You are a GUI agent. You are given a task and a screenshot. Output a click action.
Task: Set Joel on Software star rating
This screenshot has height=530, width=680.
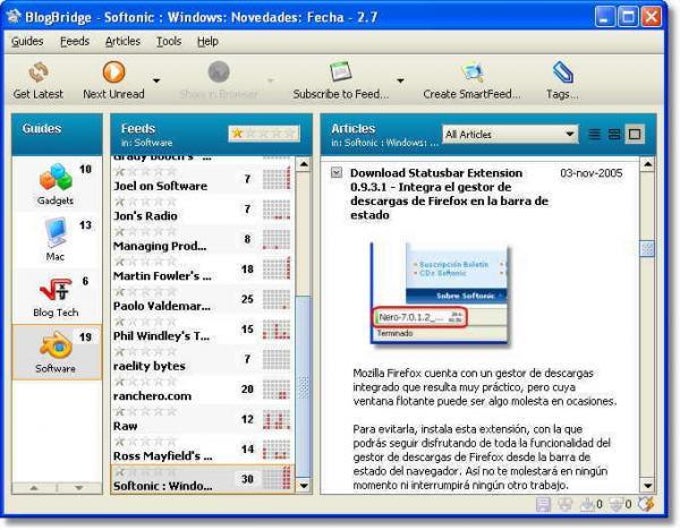[x=145, y=172]
